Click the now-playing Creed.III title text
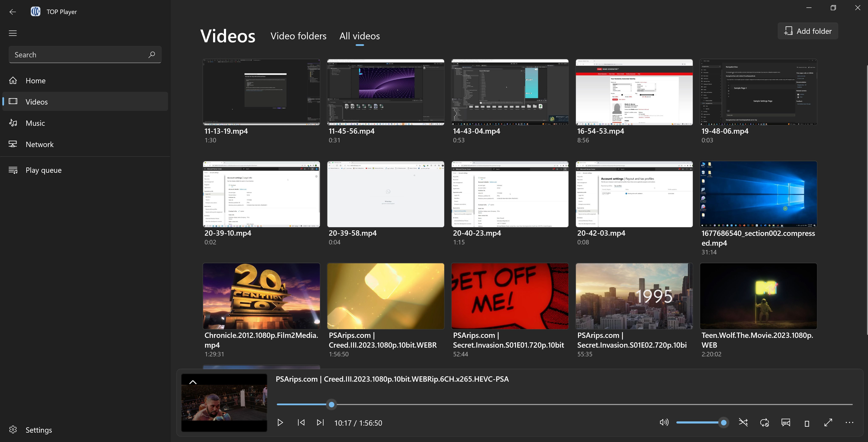This screenshot has height=442, width=868. click(392, 379)
